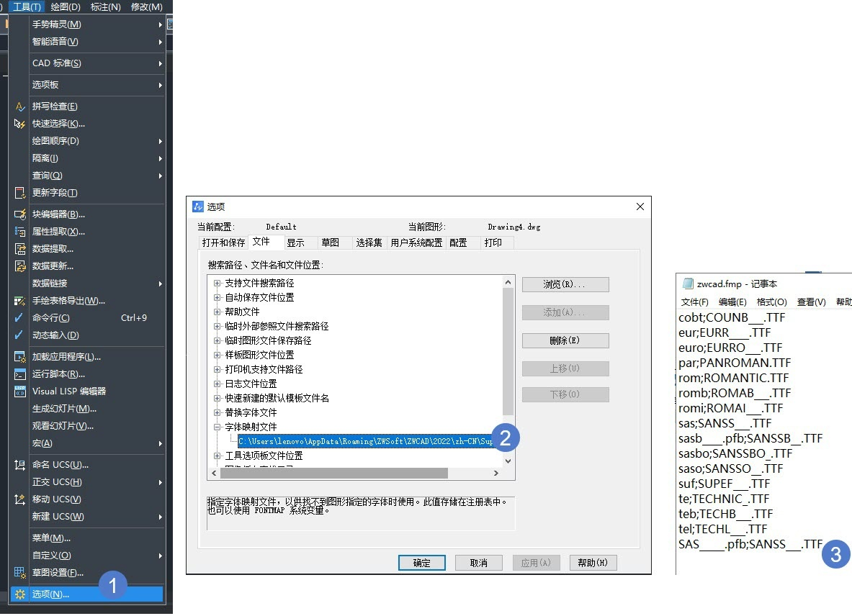
Task: Expand 帮助文件 tree node
Action: (x=218, y=312)
